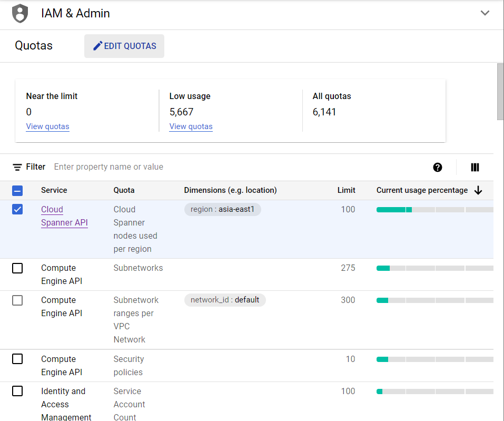
Task: Open View quotas under Near the limit
Action: [47, 126]
